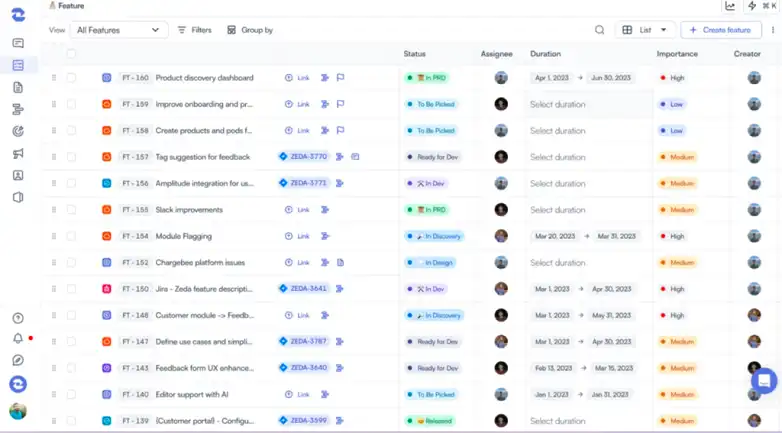Open the analytics chart icon at top right

click(730, 6)
